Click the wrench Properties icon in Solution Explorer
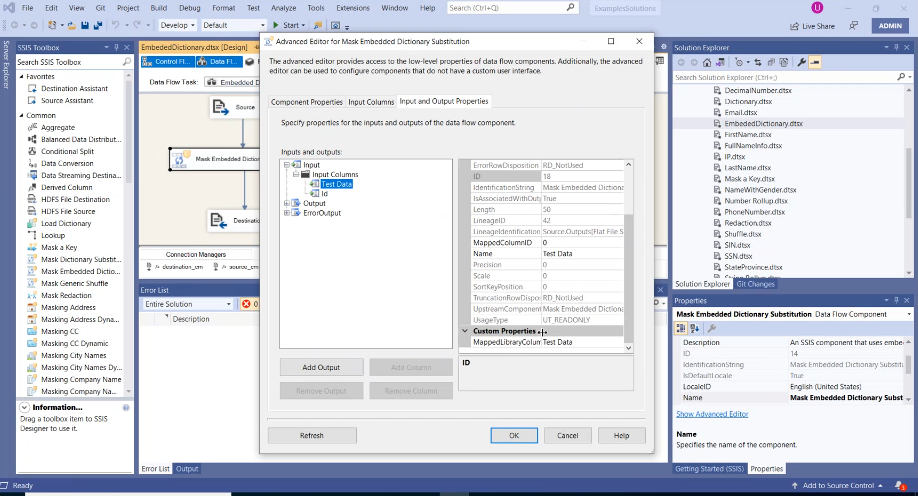918x496 pixels. click(801, 62)
